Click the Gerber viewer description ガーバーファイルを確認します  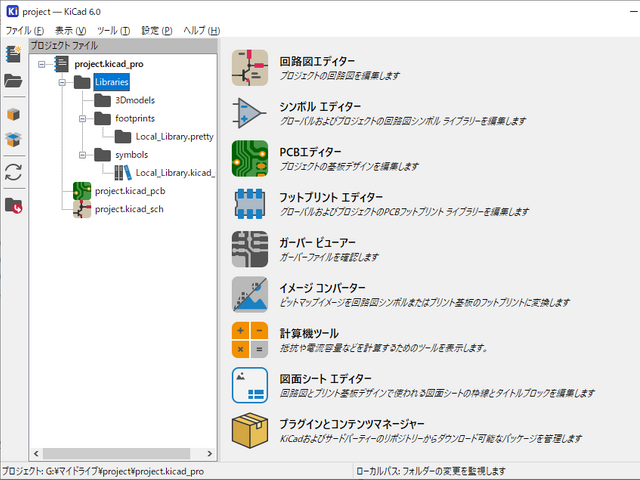[329, 257]
